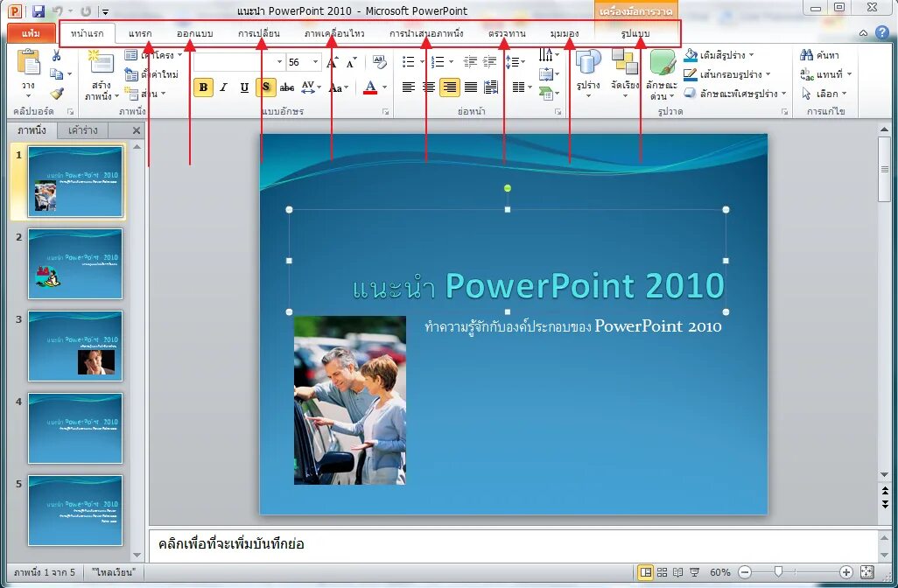Open Reading View from status bar

pos(678,572)
